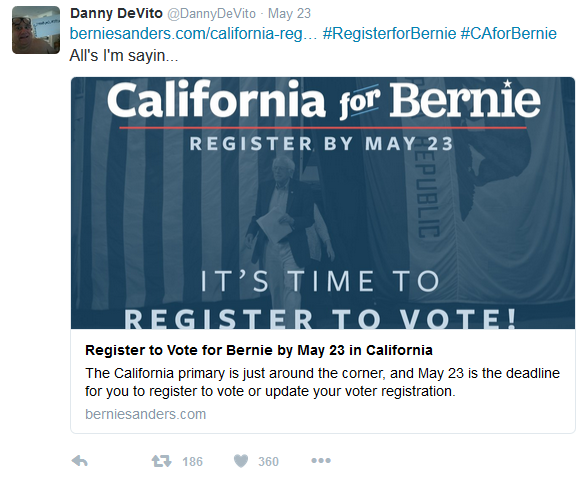Open the @DannyDeVito handle link
Viewport: 587px width, 482px height.
pyautogui.click(x=212, y=14)
